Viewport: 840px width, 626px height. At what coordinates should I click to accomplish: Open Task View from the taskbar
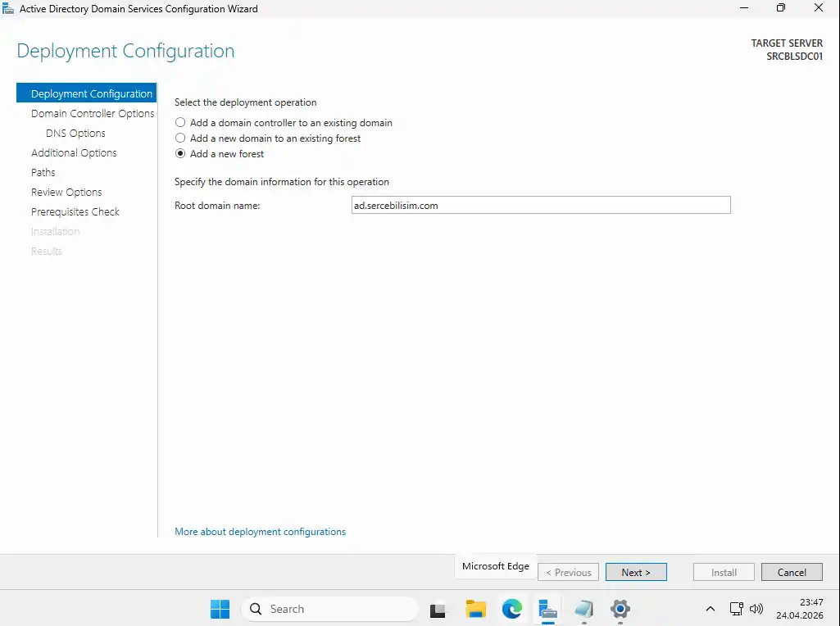pyautogui.click(x=438, y=609)
